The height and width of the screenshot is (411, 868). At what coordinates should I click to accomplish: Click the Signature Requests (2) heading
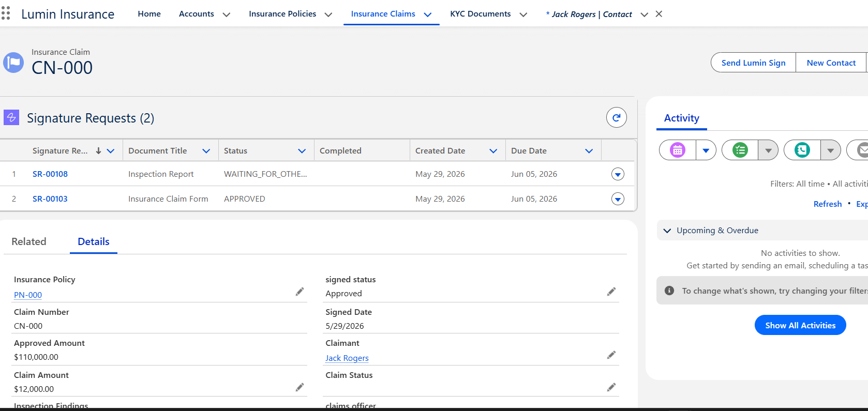click(x=91, y=118)
